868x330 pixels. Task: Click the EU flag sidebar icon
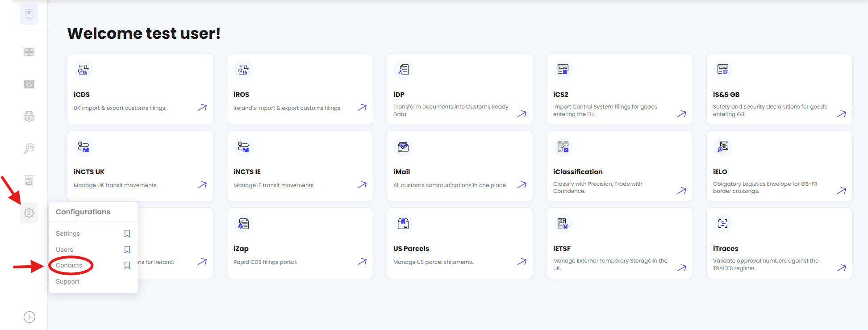pos(29,84)
